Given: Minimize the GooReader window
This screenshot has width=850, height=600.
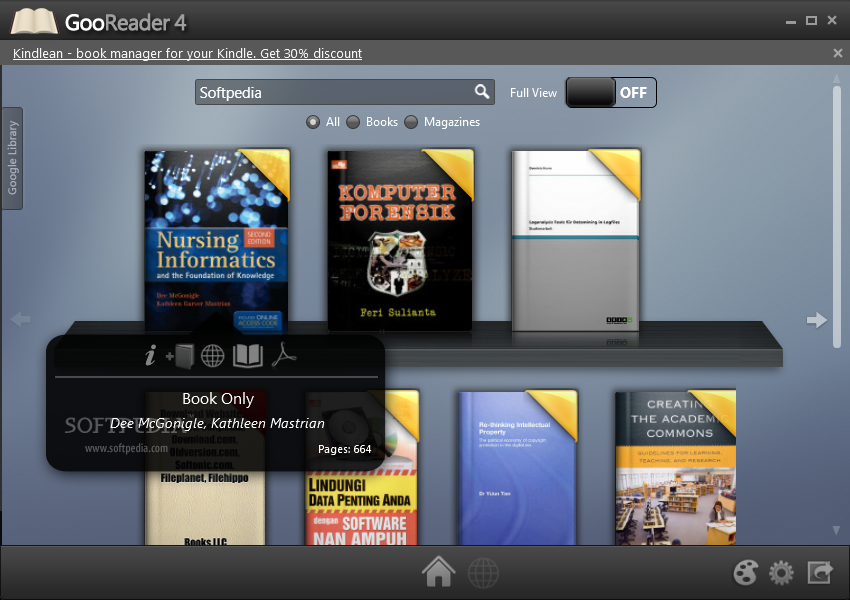Looking at the screenshot, I should [791, 21].
